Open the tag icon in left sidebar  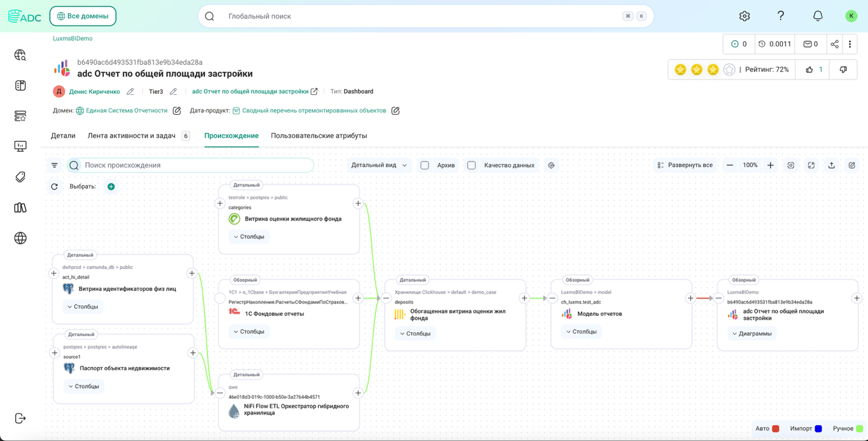[20, 177]
